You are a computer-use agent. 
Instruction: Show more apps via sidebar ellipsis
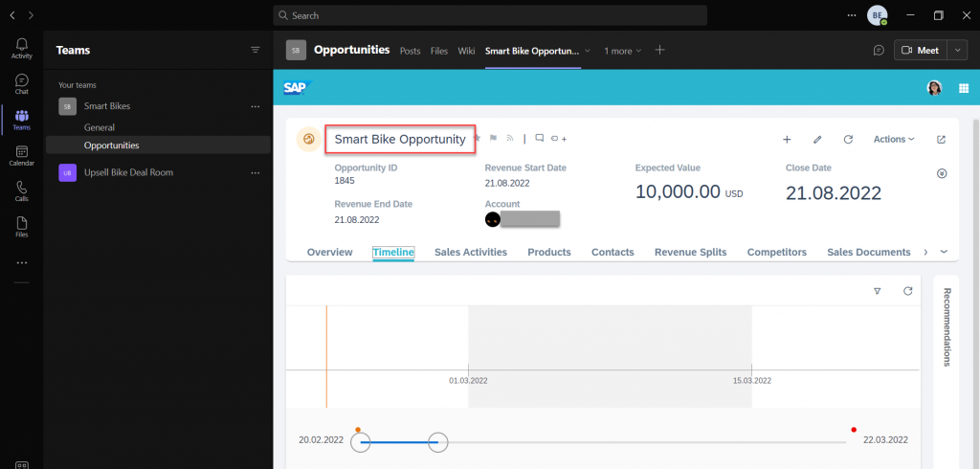22,263
